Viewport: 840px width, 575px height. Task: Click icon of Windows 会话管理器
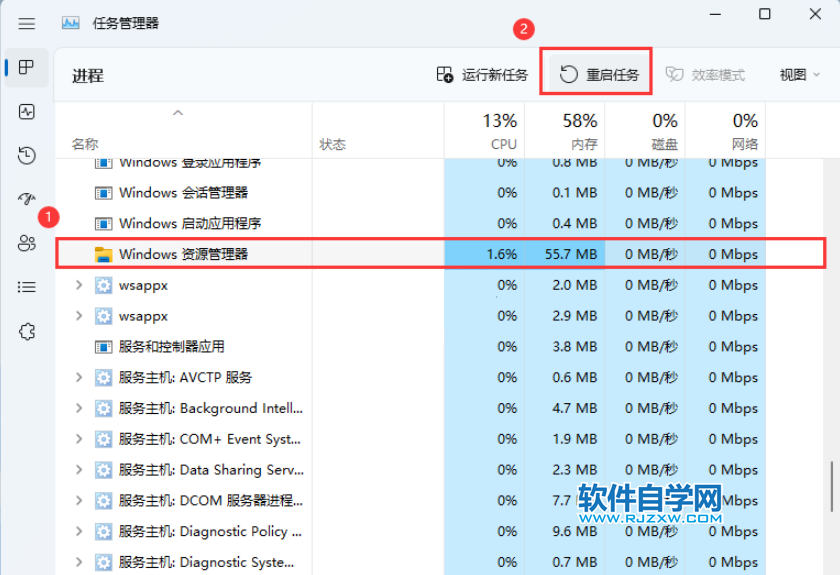click(103, 193)
